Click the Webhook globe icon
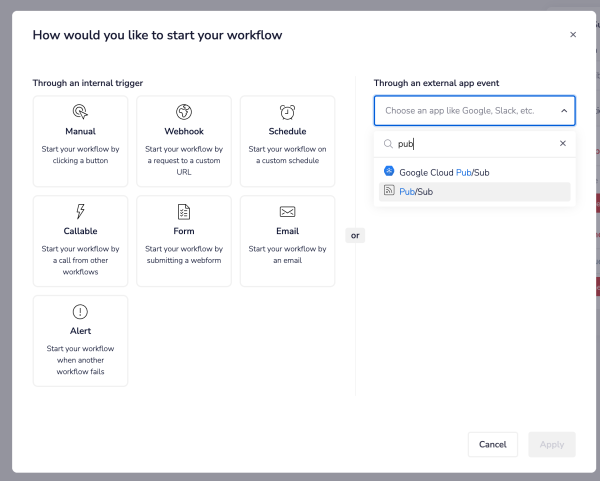This screenshot has height=481, width=600. pyautogui.click(x=184, y=112)
